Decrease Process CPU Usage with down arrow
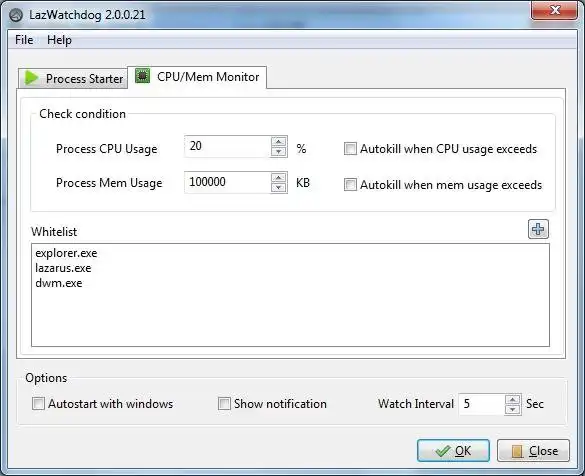585x476 pixels. [x=279, y=151]
